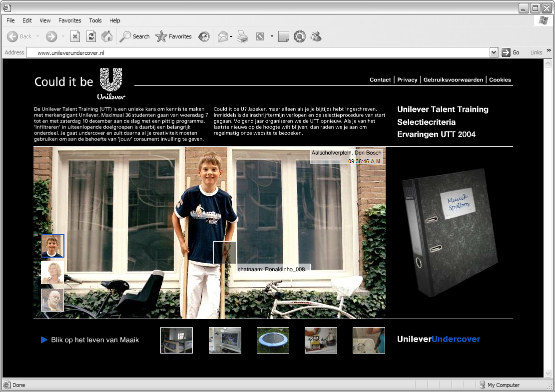Open the Edit toolbar dropdown arrow
555x392 pixels.
(x=272, y=36)
